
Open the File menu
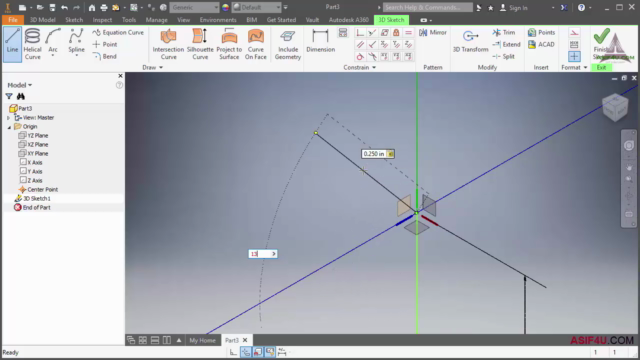point(13,20)
